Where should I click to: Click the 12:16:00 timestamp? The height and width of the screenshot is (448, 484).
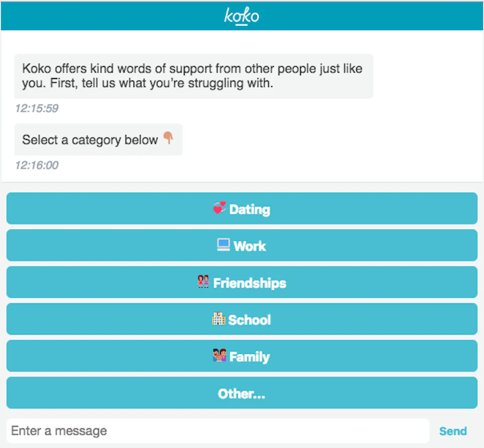tap(37, 166)
